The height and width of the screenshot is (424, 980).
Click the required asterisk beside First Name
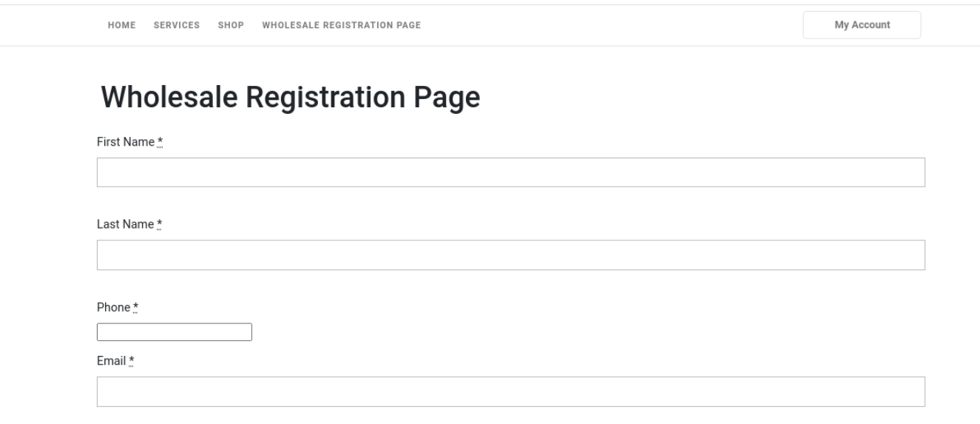tap(160, 142)
